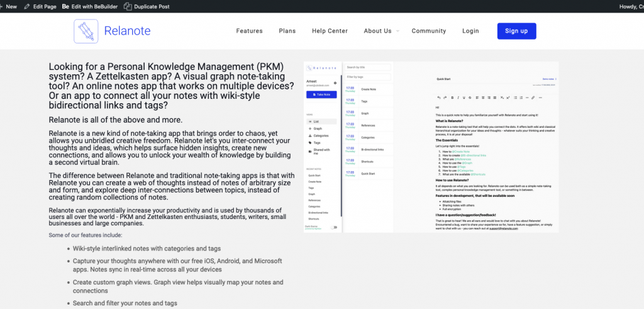The width and height of the screenshot is (644, 309).
Task: Click the blue Sign up button
Action: (x=517, y=31)
